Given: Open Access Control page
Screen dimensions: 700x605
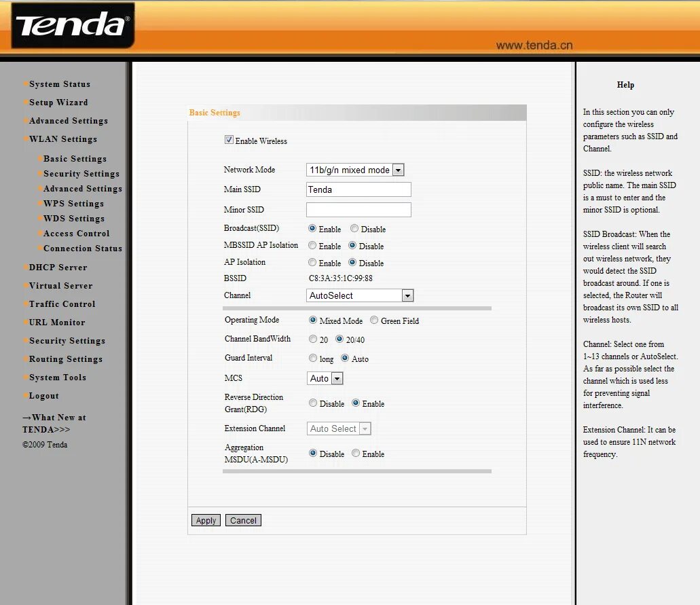Looking at the screenshot, I should pyautogui.click(x=76, y=233).
